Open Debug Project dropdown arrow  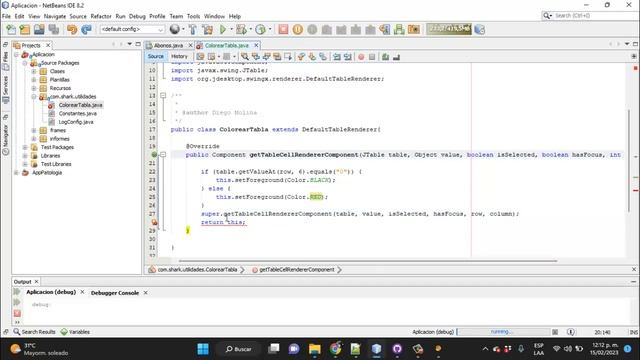250,29
